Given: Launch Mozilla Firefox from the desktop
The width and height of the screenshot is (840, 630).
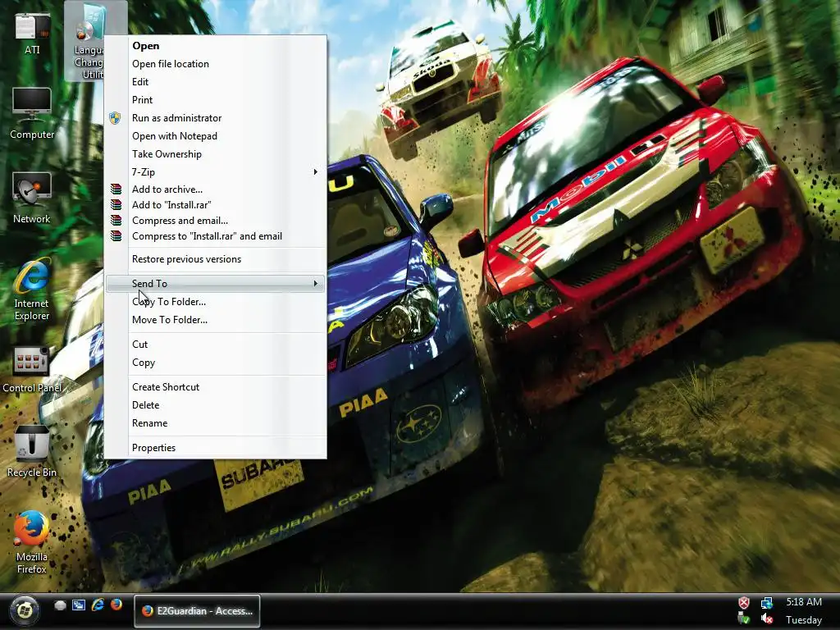Looking at the screenshot, I should pyautogui.click(x=32, y=541).
